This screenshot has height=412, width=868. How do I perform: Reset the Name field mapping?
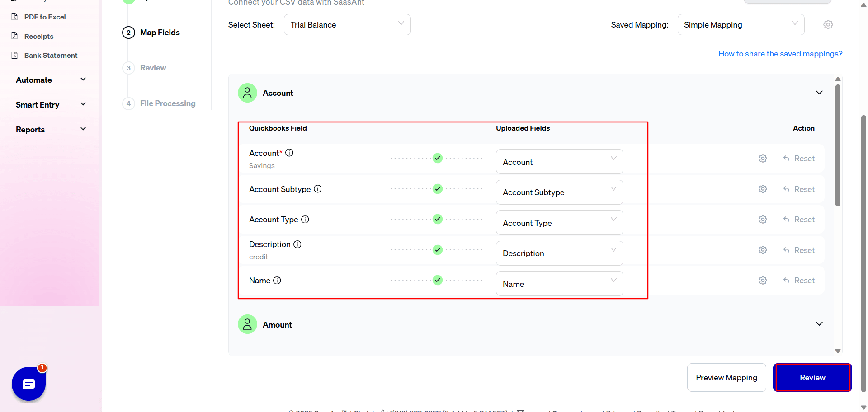799,281
